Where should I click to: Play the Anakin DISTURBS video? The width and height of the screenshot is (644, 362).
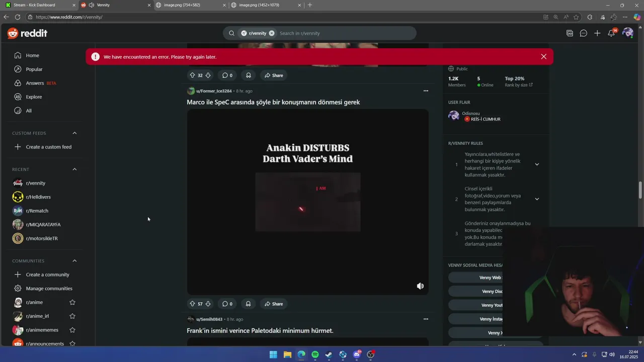[x=308, y=202]
